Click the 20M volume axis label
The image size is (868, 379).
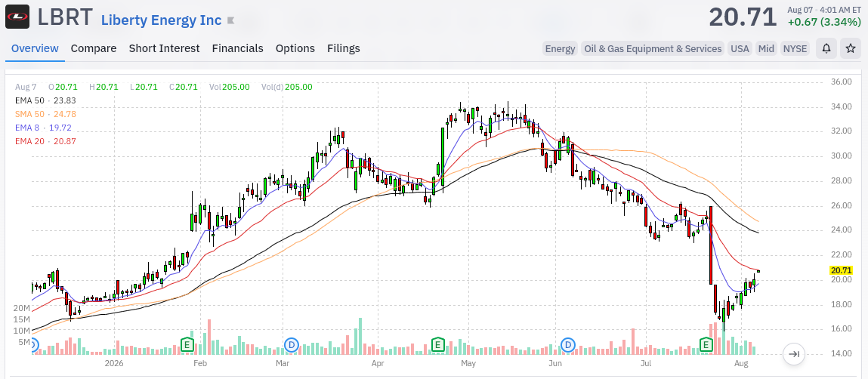tap(22, 308)
